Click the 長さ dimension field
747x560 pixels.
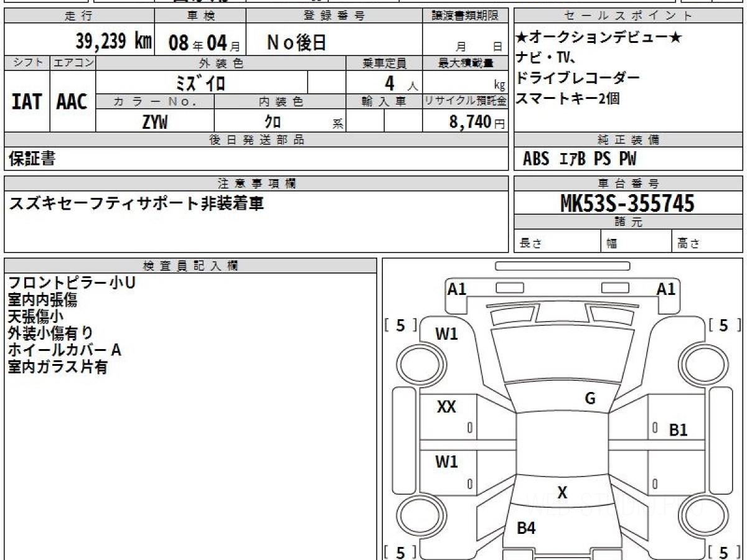click(x=557, y=242)
